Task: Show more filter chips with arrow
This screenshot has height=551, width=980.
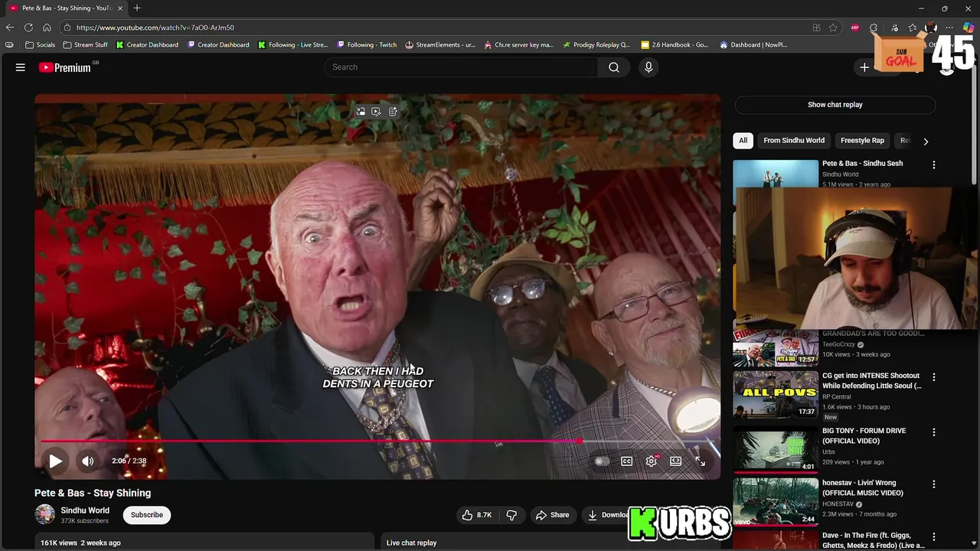Action: [x=926, y=142]
